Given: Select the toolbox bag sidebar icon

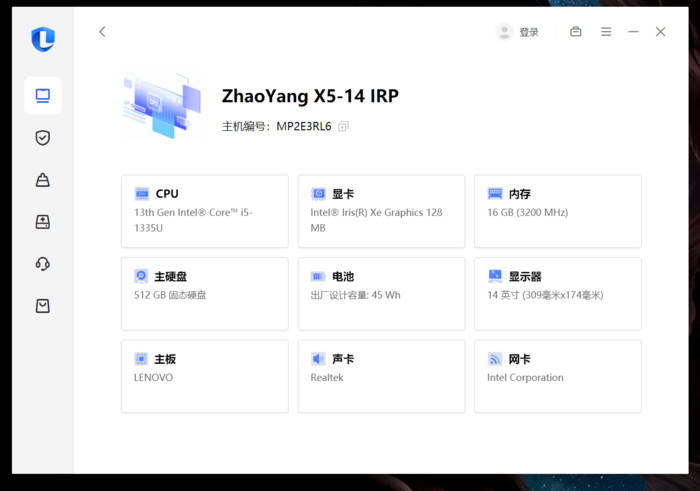Looking at the screenshot, I should coord(43,179).
